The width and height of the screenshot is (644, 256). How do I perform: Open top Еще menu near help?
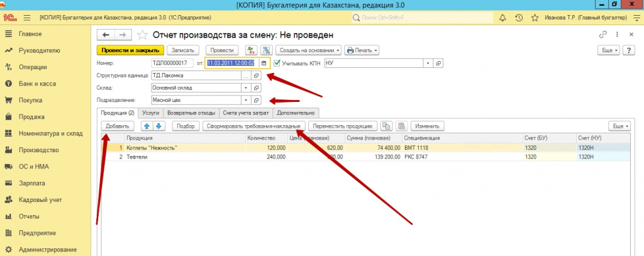pos(610,50)
